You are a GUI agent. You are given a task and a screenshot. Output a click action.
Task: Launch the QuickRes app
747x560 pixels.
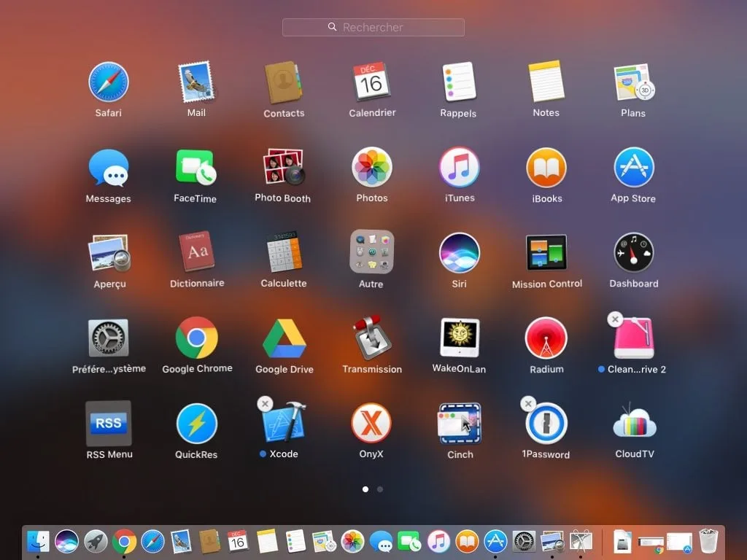197,424
